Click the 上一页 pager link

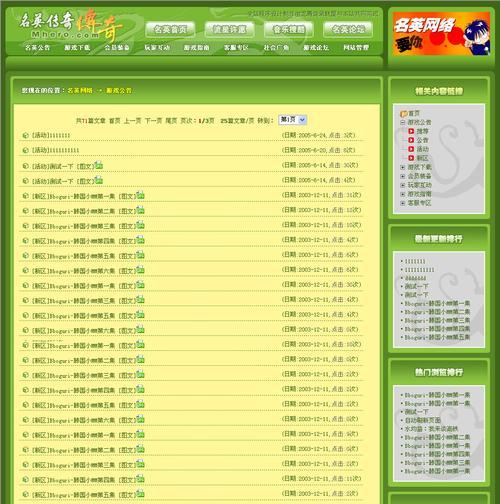coord(132,121)
